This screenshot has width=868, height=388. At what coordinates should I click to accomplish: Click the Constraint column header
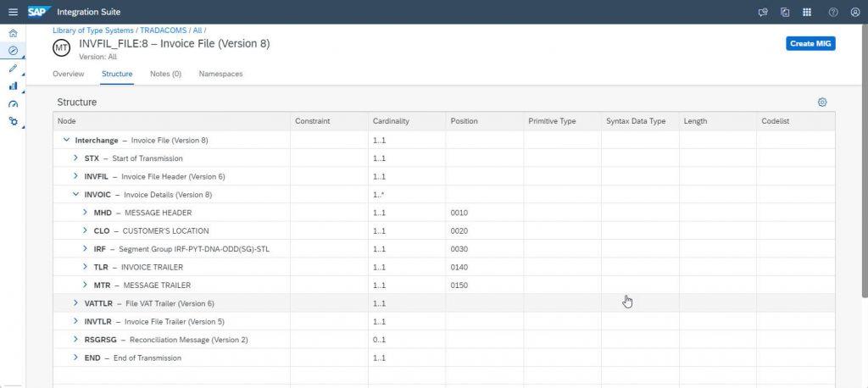[x=329, y=121]
